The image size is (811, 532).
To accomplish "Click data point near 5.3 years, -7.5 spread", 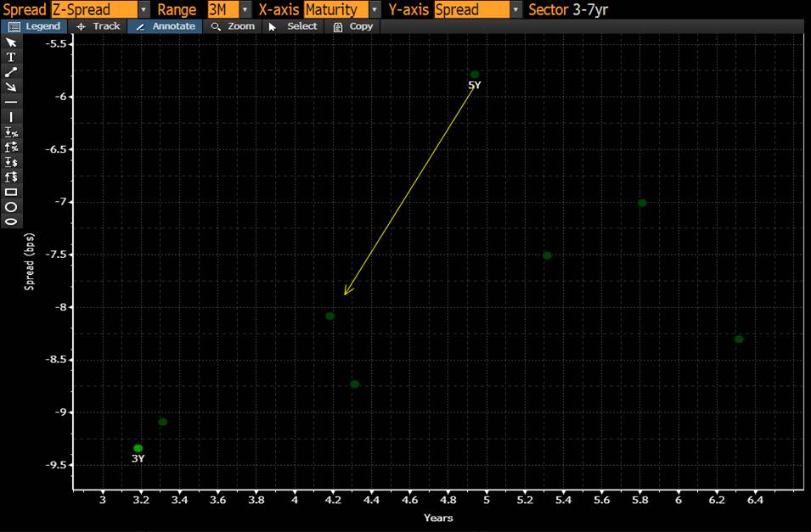I will (547, 255).
